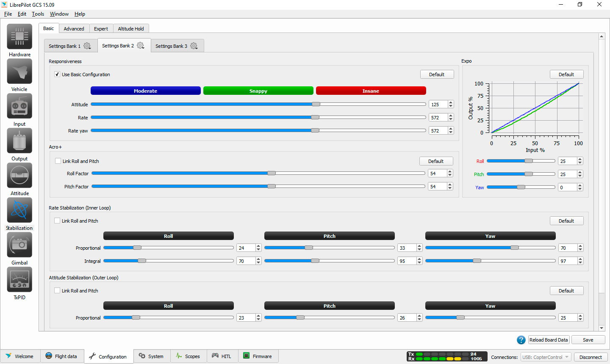Reset Rate Stabilization to Default
This screenshot has height=364, width=610.
click(x=566, y=221)
